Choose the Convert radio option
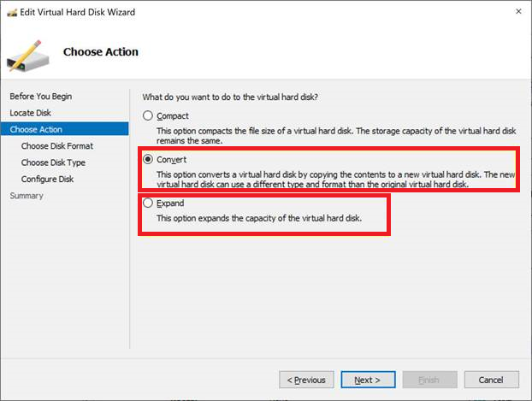 149,159
